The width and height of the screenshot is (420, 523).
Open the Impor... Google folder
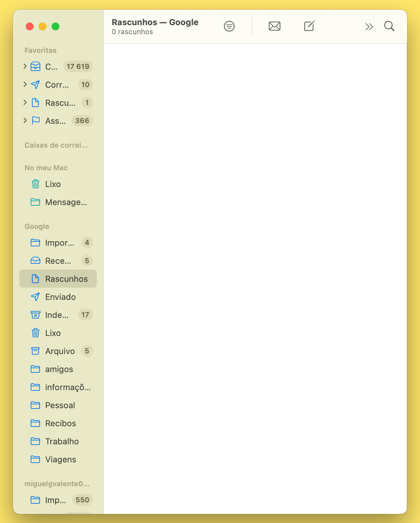[x=58, y=243]
